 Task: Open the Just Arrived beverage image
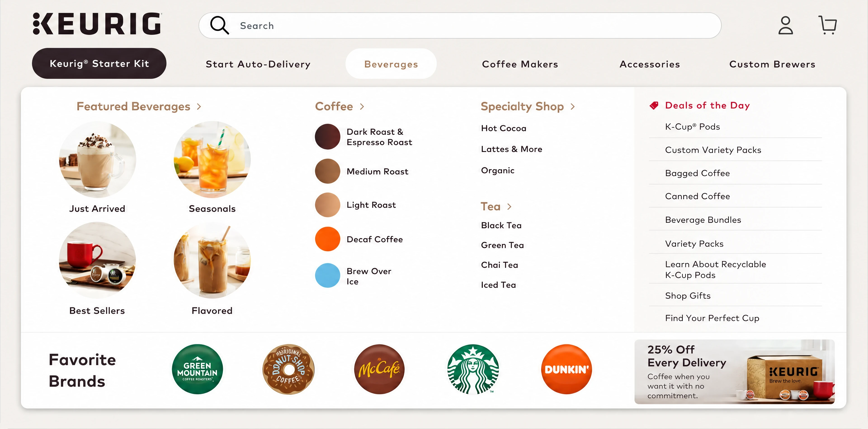click(97, 159)
